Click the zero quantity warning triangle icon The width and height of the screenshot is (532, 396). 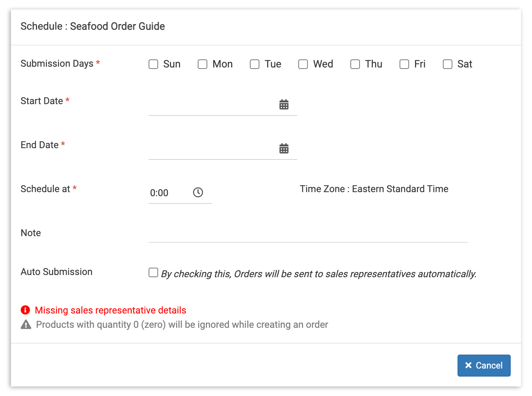[x=26, y=325]
